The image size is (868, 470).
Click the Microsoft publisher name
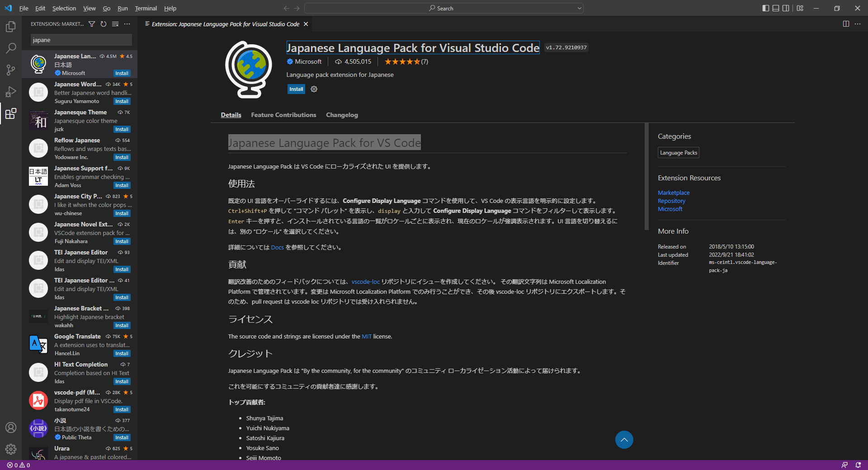[x=308, y=61]
